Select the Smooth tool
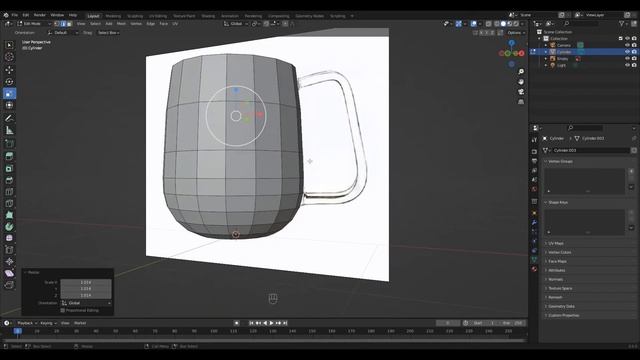The width and height of the screenshot is (640, 360). tap(9, 238)
